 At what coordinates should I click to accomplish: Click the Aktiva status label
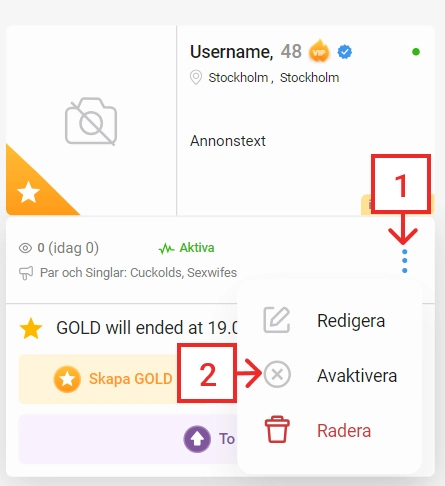pos(197,248)
